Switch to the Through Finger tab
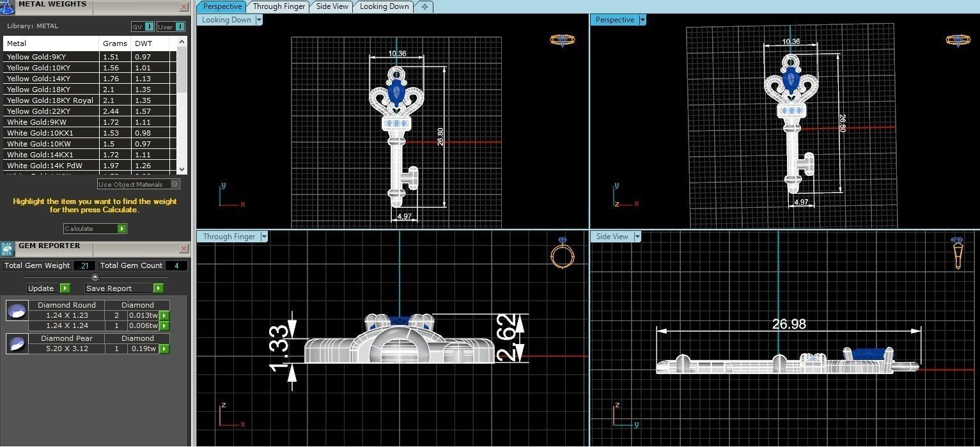Screen dimensions: 980x447 pos(279,6)
